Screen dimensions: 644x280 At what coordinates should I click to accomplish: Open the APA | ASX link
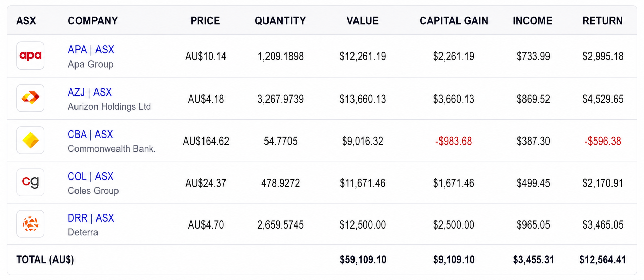pyautogui.click(x=91, y=50)
